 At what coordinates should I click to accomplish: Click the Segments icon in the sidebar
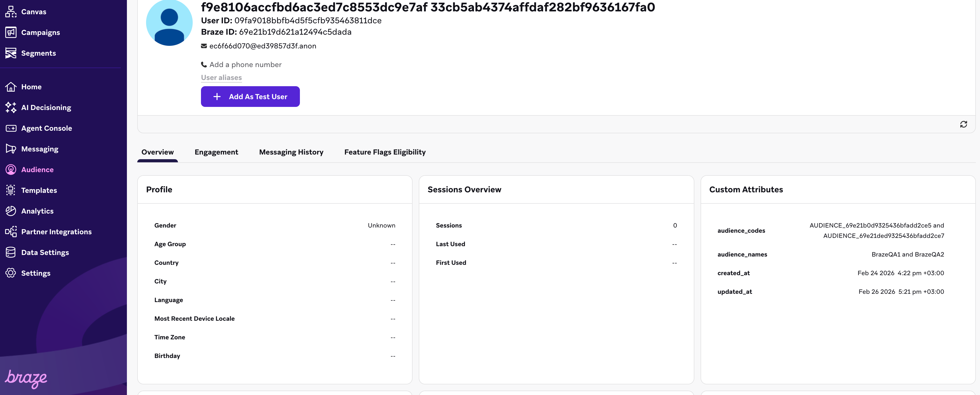(x=11, y=53)
